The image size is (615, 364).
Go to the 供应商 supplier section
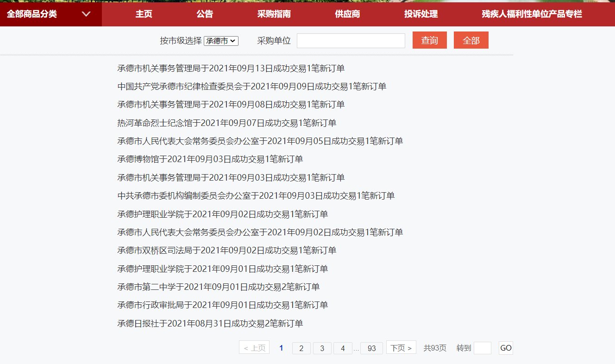pos(347,14)
